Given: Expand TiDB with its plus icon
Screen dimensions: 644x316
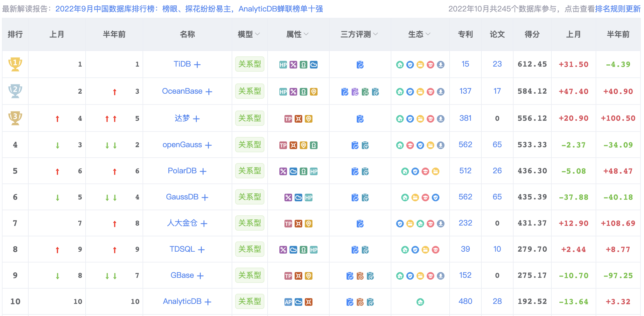Looking at the screenshot, I should pos(197,65).
